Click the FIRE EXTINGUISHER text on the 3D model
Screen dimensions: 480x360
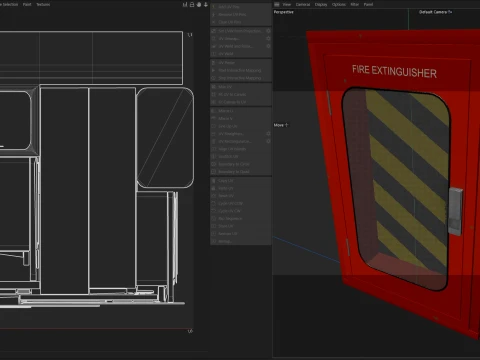394,71
